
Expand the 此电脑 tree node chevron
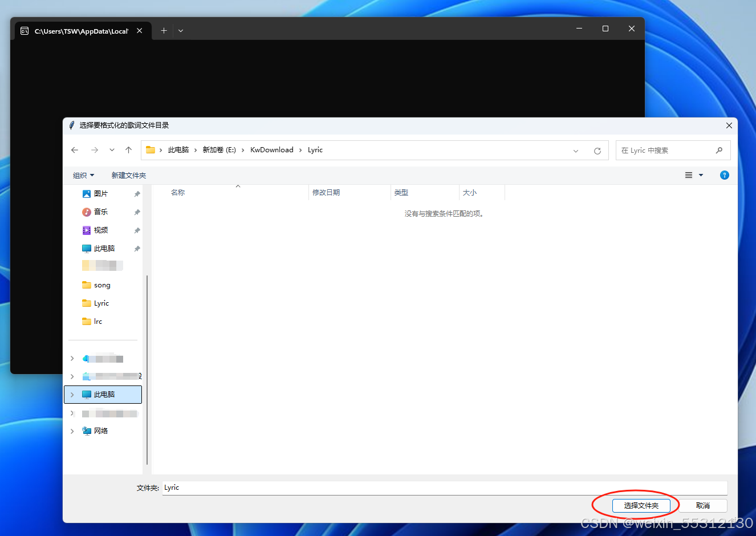pyautogui.click(x=72, y=395)
